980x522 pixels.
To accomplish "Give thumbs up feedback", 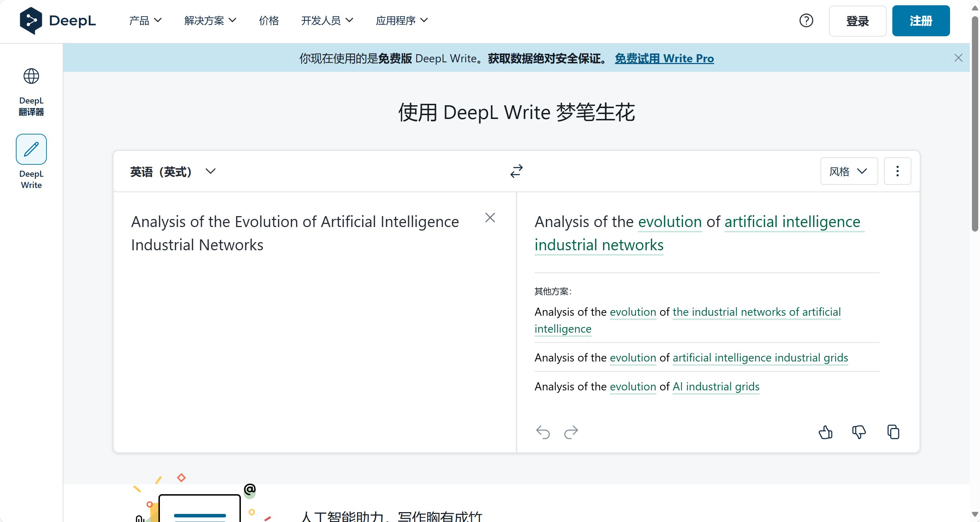I will [x=825, y=432].
